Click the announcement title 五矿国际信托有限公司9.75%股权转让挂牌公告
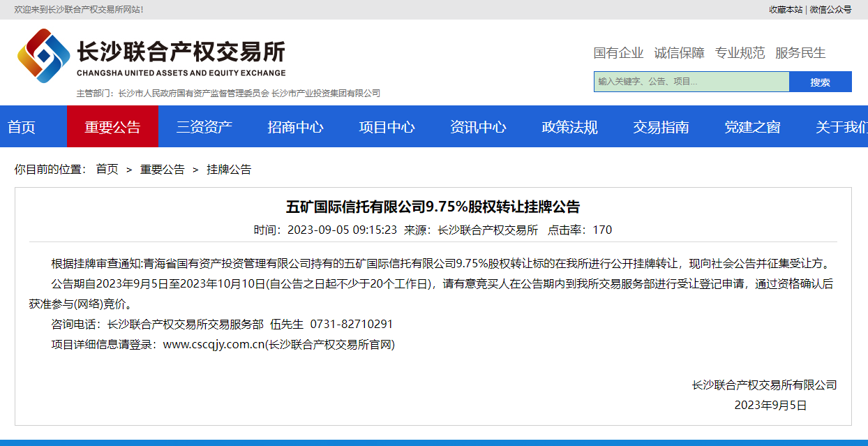 point(433,207)
